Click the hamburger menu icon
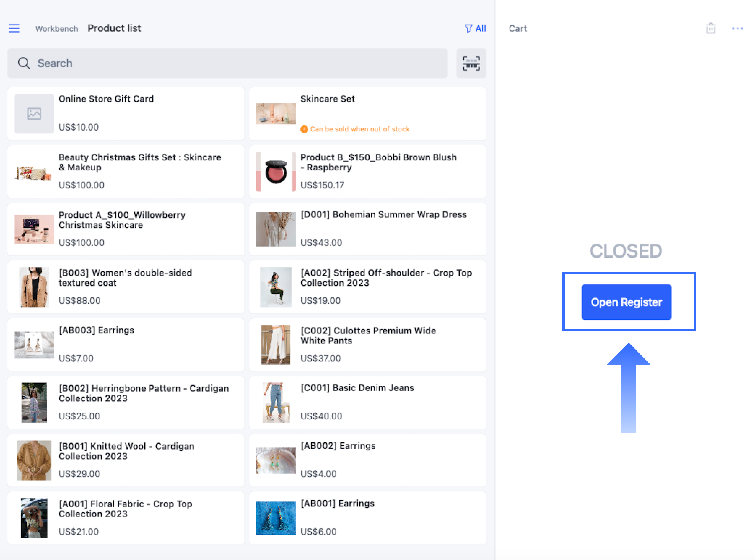755x560 pixels. (14, 28)
